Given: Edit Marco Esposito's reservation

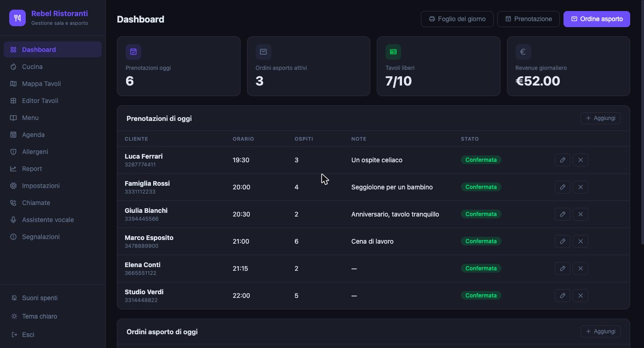Looking at the screenshot, I should [563, 241].
